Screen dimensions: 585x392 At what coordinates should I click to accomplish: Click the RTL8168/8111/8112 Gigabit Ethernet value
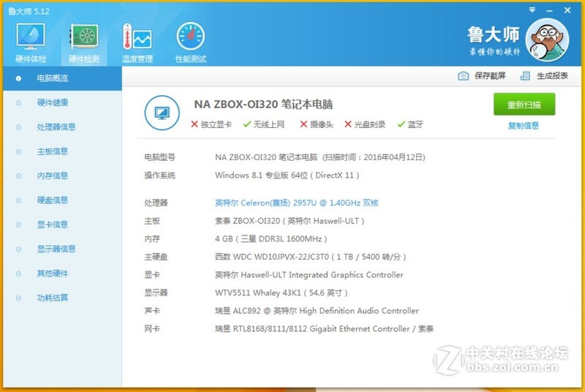click(x=324, y=329)
